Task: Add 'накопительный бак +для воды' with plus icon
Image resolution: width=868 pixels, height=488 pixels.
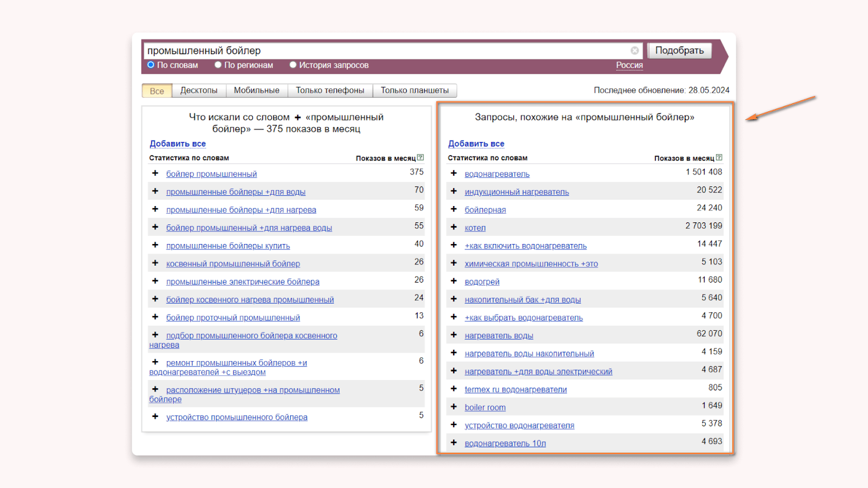Action: 454,298
